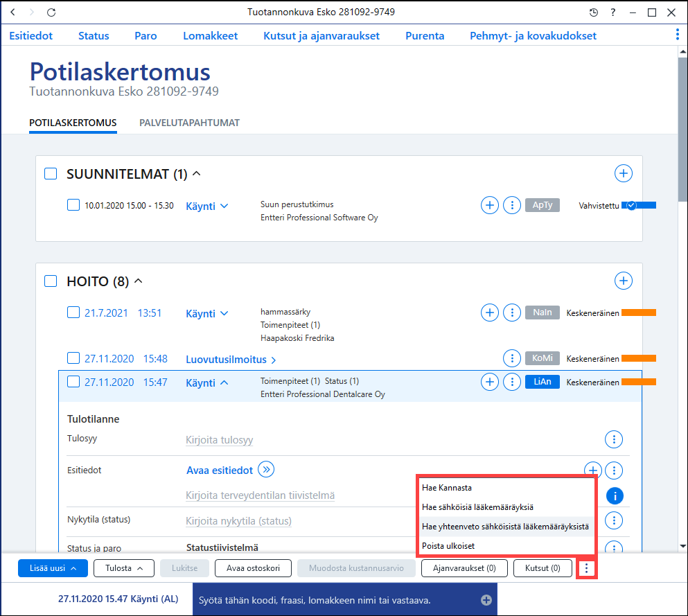This screenshot has height=616, width=688.
Task: Open the Lisää uusi dropdown button
Action: coord(53,568)
